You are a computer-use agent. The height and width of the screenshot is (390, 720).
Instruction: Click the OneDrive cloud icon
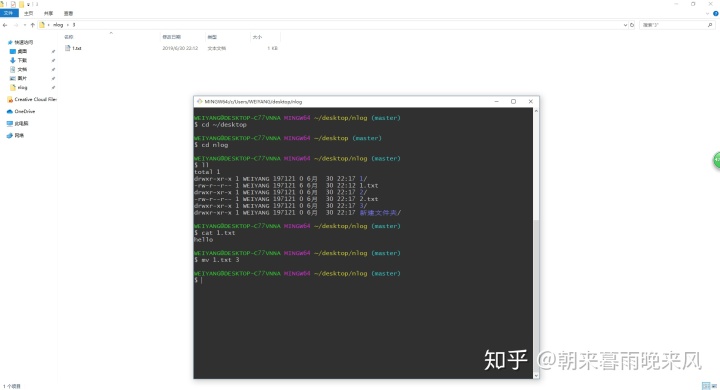(10, 111)
